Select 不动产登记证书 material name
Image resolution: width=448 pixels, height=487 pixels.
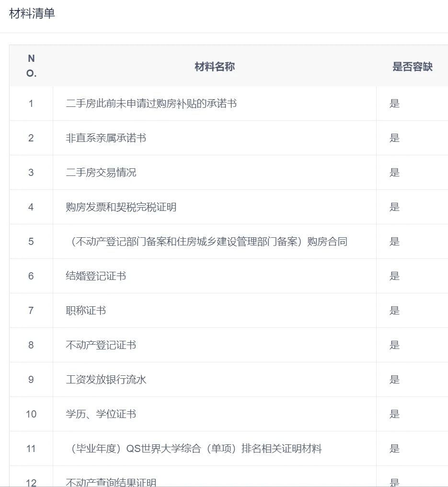[101, 345]
